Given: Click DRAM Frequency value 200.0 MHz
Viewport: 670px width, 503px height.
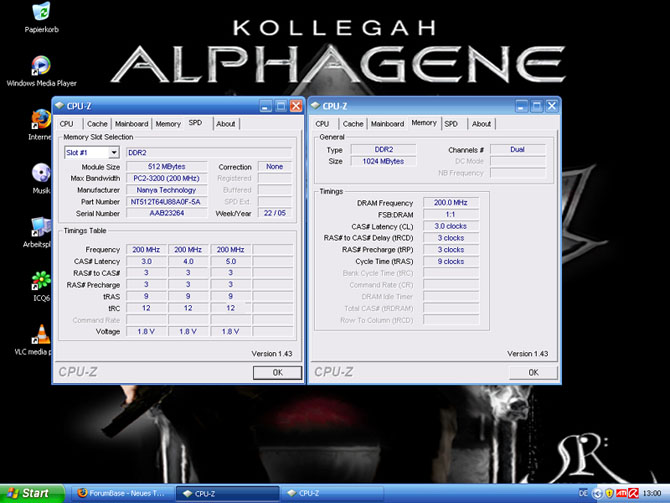Looking at the screenshot, I should coord(451,203).
